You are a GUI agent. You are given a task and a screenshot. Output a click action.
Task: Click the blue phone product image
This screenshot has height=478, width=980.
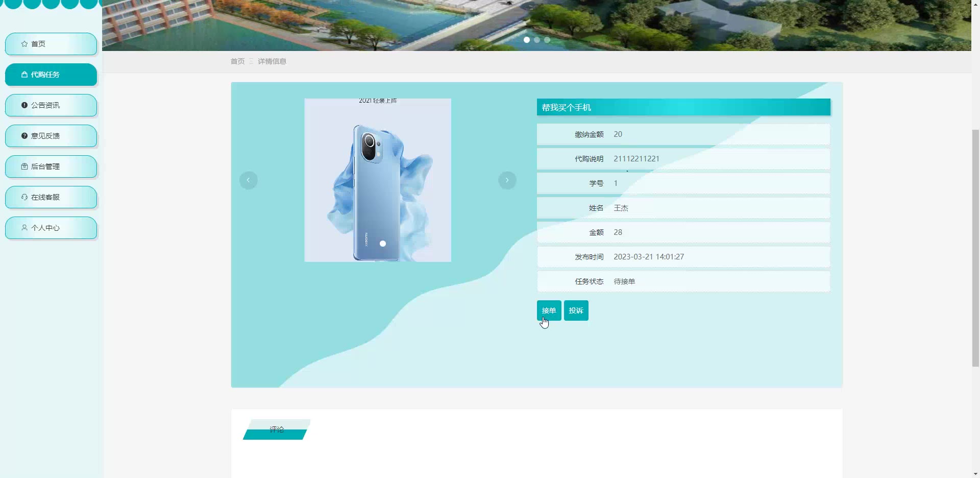click(x=378, y=180)
